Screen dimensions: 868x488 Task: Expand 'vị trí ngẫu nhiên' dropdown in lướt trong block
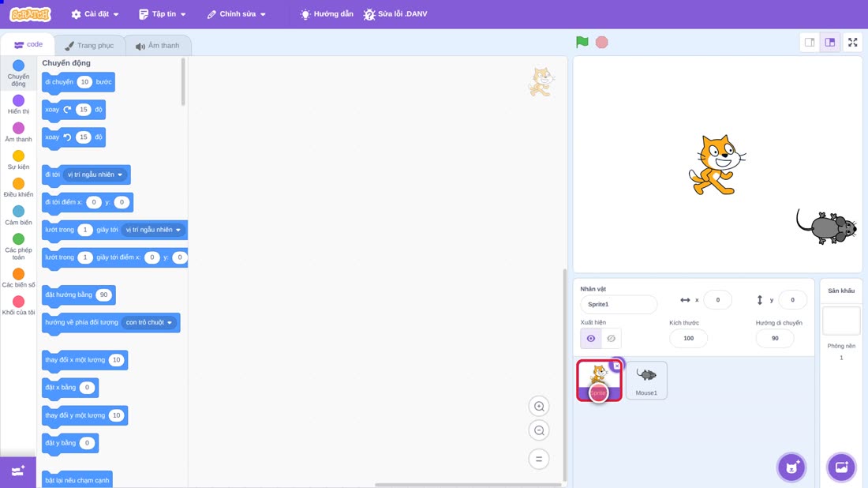(x=153, y=230)
